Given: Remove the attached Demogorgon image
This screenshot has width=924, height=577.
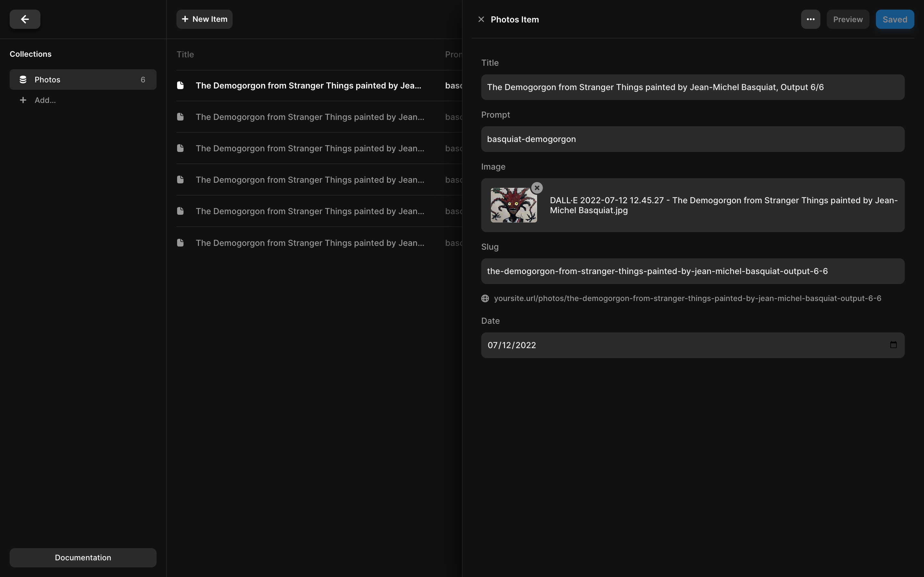Looking at the screenshot, I should [537, 188].
